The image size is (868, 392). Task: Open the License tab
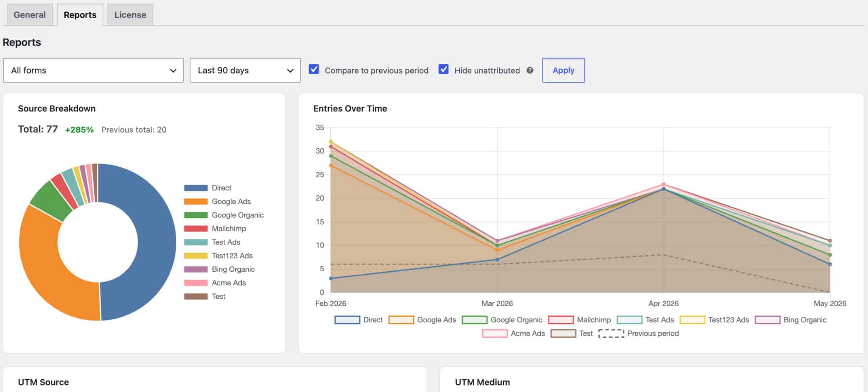(130, 15)
